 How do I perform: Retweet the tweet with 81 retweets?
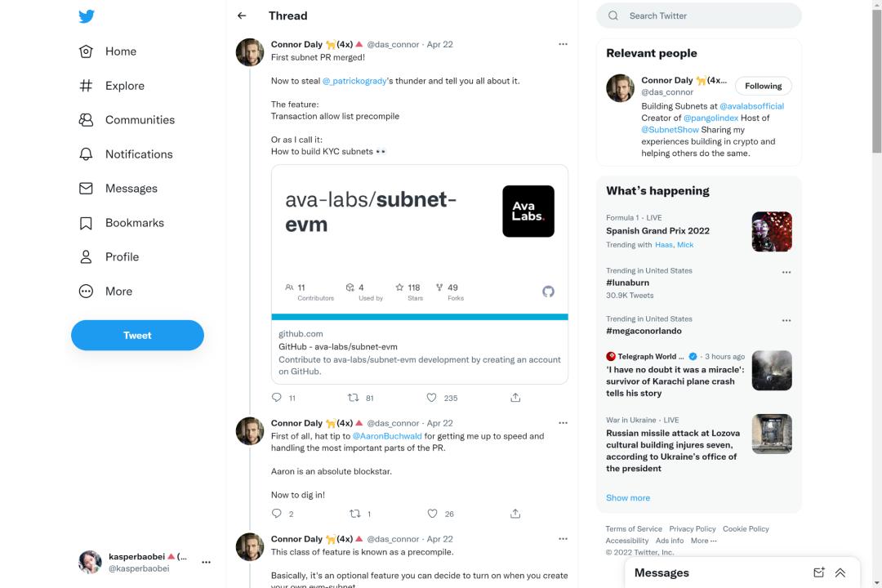(354, 398)
